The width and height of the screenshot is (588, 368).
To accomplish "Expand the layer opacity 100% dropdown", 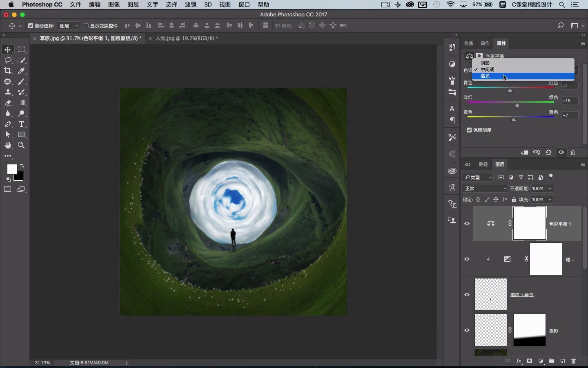I will 550,188.
